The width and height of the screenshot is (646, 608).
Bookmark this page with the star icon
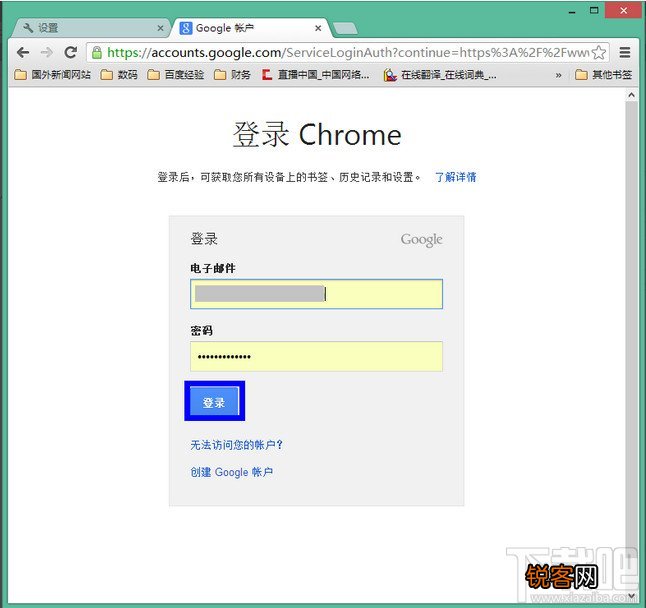coord(599,52)
